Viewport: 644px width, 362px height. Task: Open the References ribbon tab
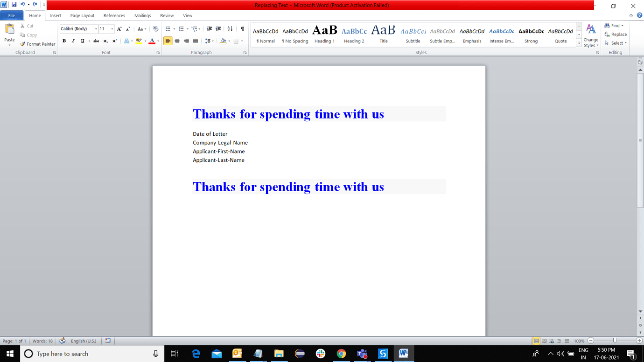(114, 15)
